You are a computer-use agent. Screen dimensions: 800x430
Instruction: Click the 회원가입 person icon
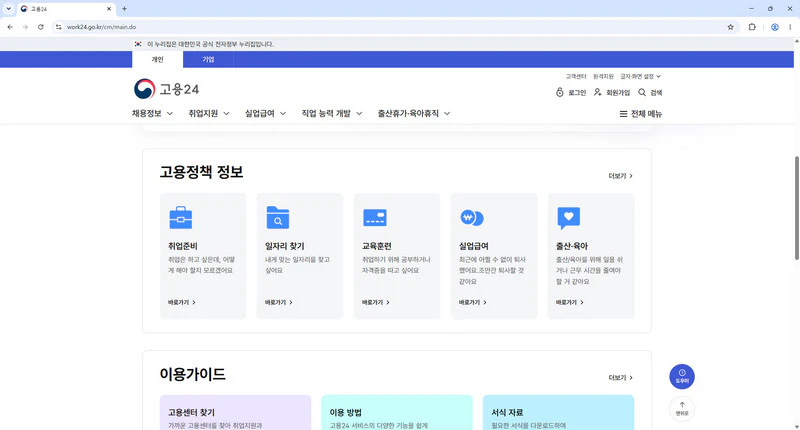(597, 92)
